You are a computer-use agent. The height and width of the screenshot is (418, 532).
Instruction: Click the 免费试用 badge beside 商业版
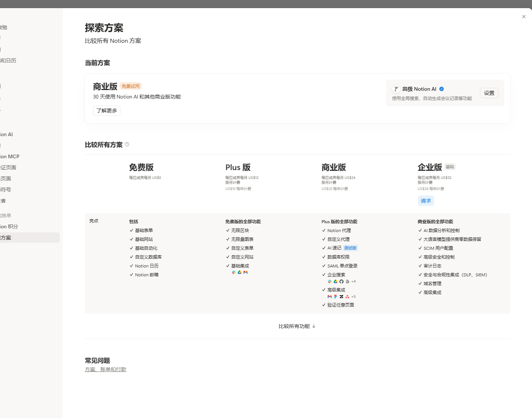click(x=131, y=86)
